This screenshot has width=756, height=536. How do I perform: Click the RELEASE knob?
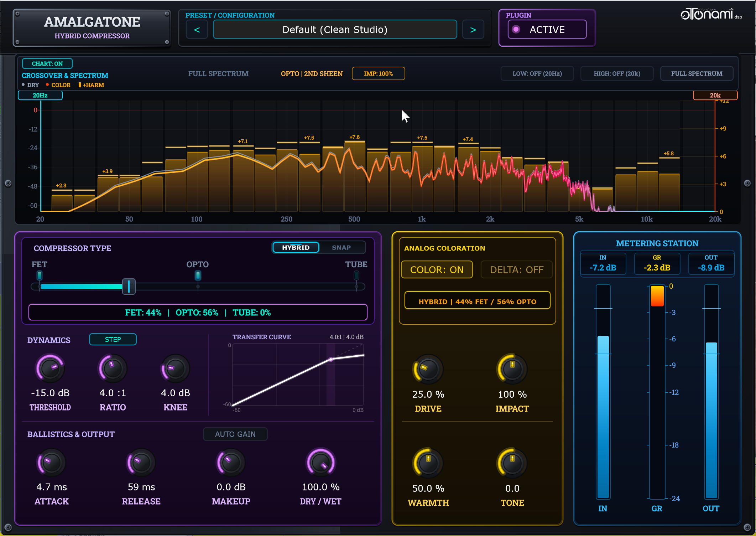pos(141,463)
